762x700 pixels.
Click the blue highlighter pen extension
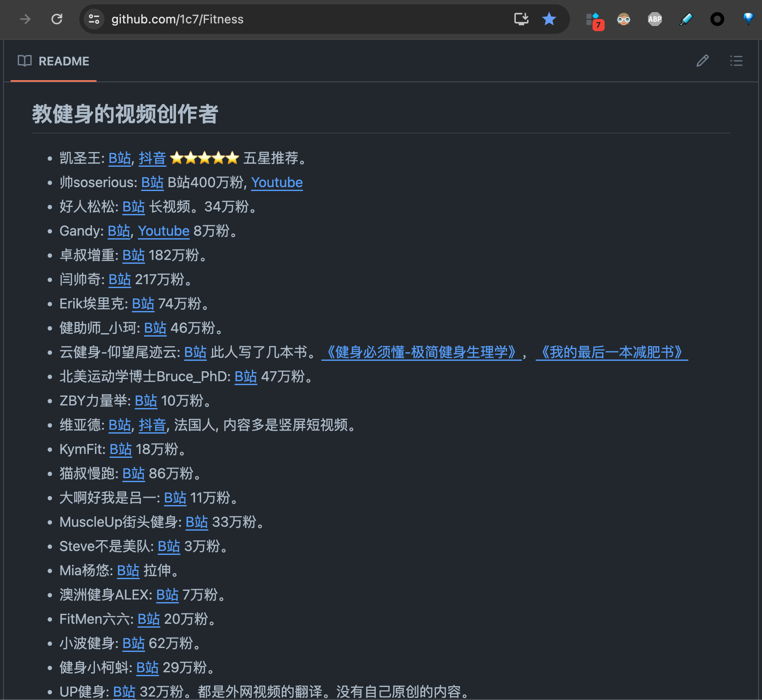[x=686, y=19]
